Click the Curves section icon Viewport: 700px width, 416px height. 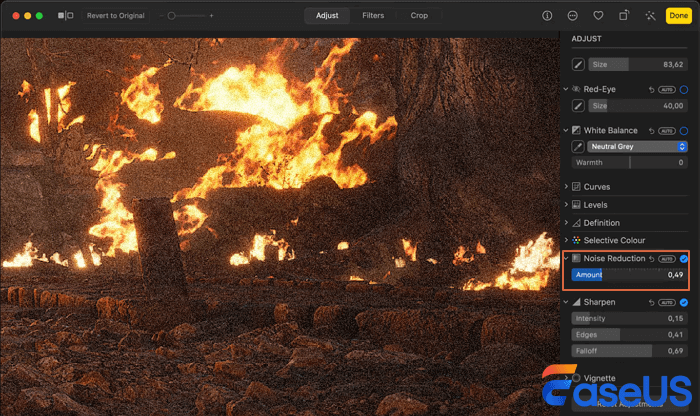click(x=576, y=187)
